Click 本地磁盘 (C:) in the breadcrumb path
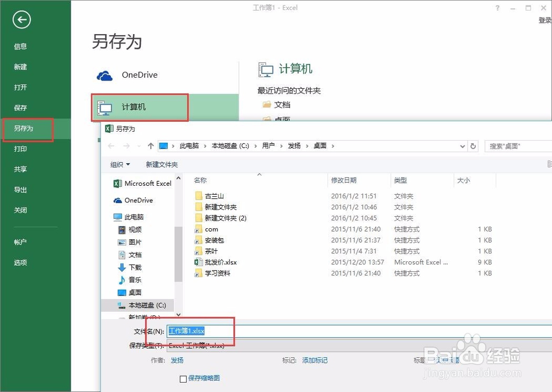 click(x=230, y=146)
